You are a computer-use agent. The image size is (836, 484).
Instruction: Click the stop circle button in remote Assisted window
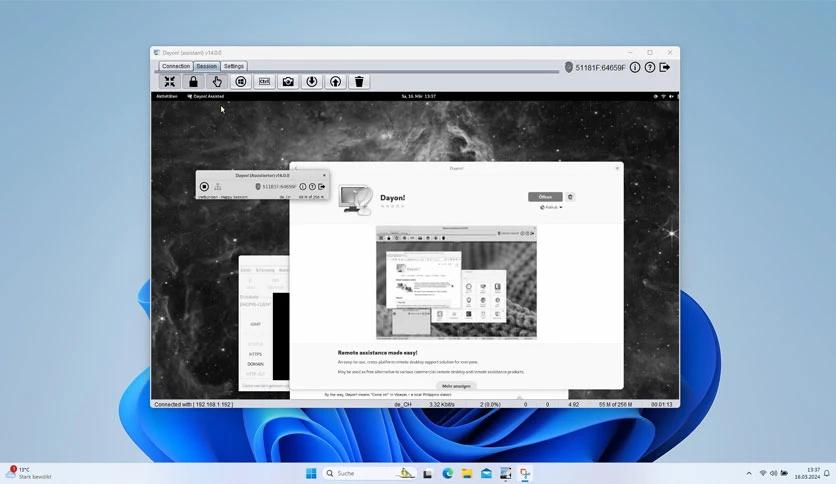pos(204,187)
